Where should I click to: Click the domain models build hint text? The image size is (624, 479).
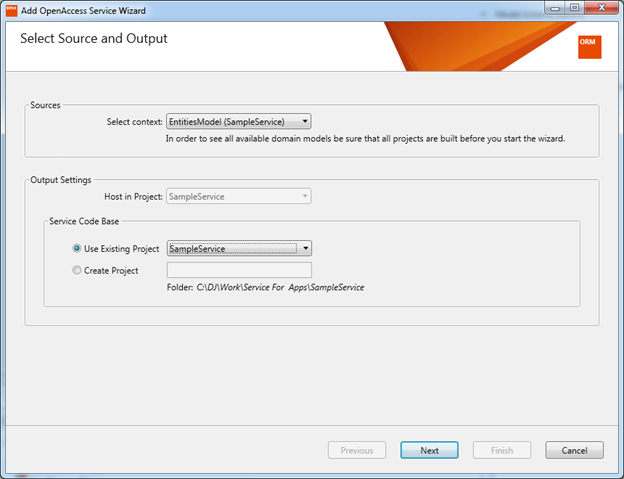click(365, 139)
